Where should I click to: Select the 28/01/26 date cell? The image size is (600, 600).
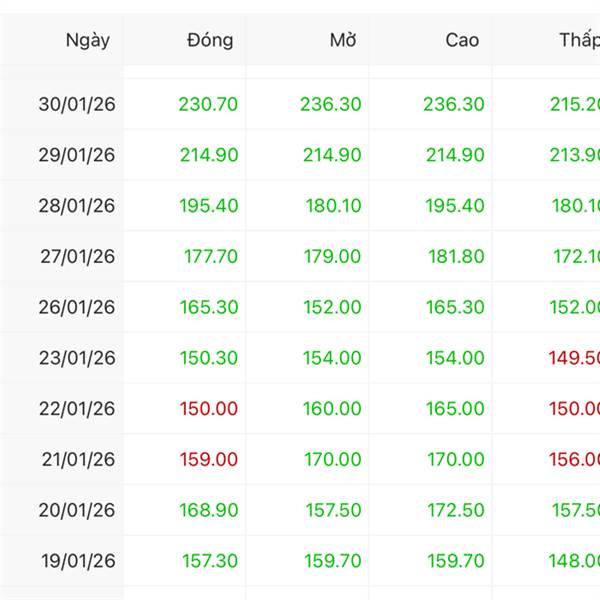(77, 206)
